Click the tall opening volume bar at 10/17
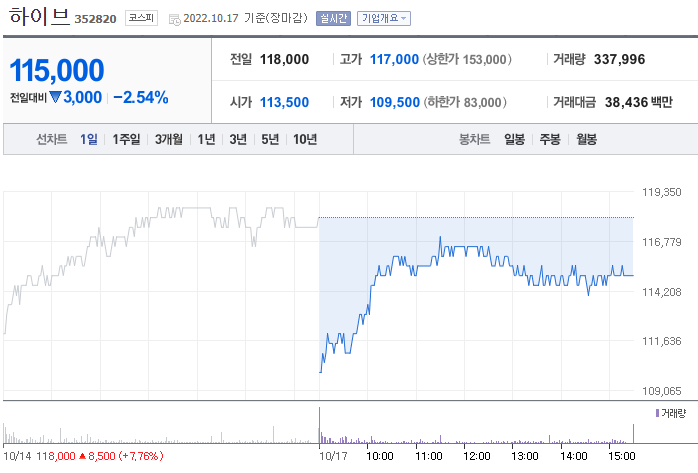This screenshot has width=698, height=473. tap(319, 425)
